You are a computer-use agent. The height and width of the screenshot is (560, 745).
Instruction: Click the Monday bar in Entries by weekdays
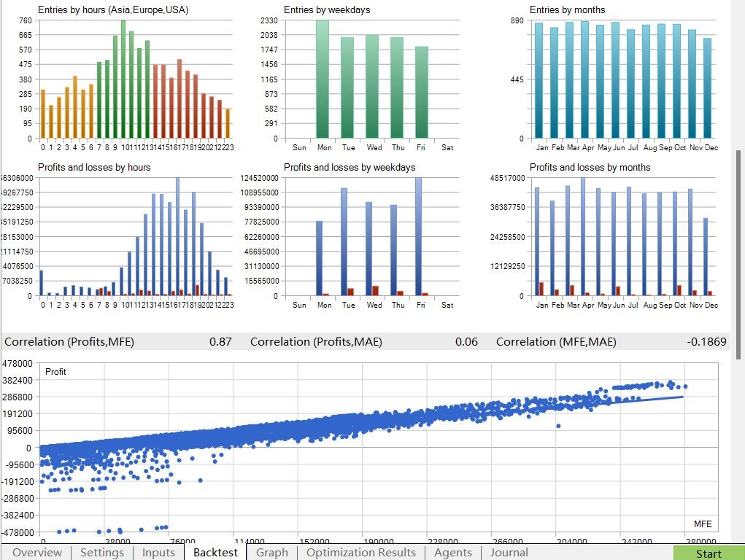click(323, 80)
